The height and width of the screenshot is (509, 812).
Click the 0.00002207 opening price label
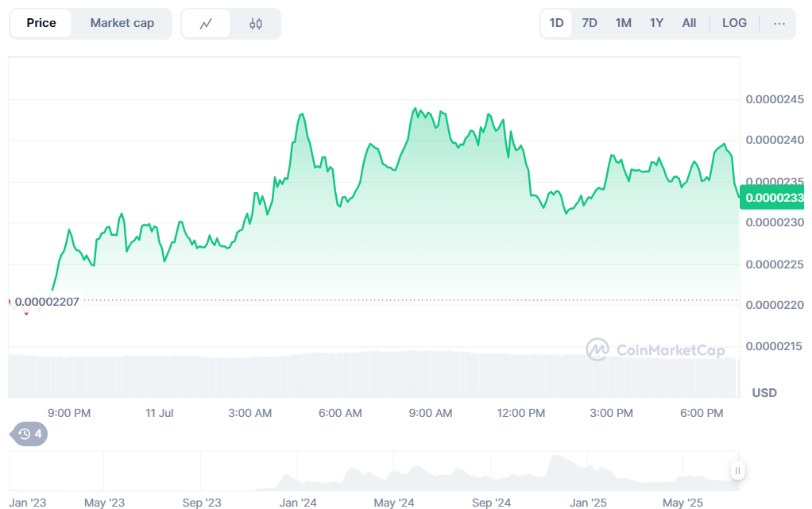coord(47,302)
